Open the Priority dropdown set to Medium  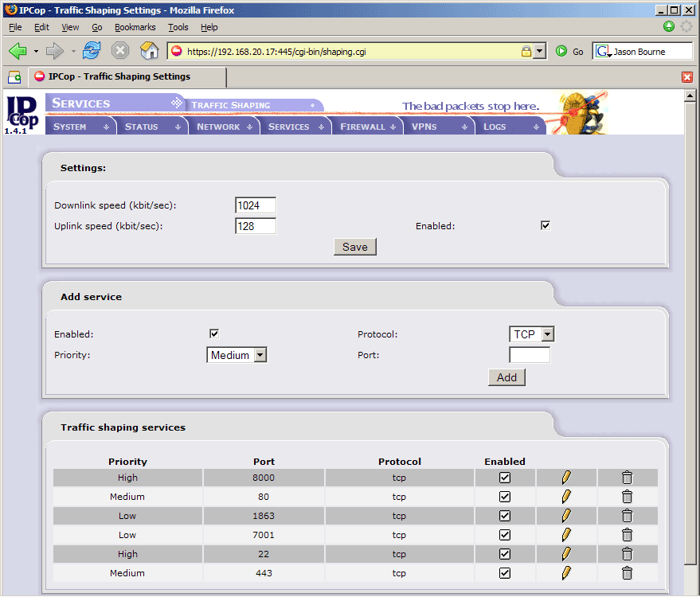237,355
